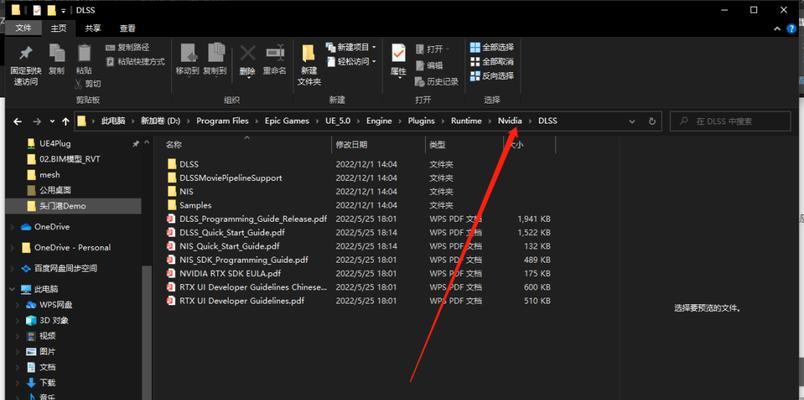The height and width of the screenshot is (400, 804).
Task: Collapse the ribbon with the chevron
Action: 776,29
